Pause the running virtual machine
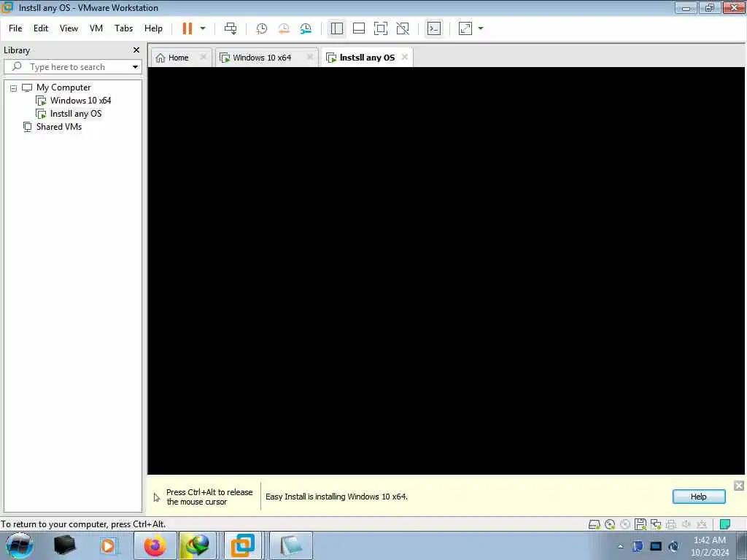The height and width of the screenshot is (560, 747). click(187, 28)
